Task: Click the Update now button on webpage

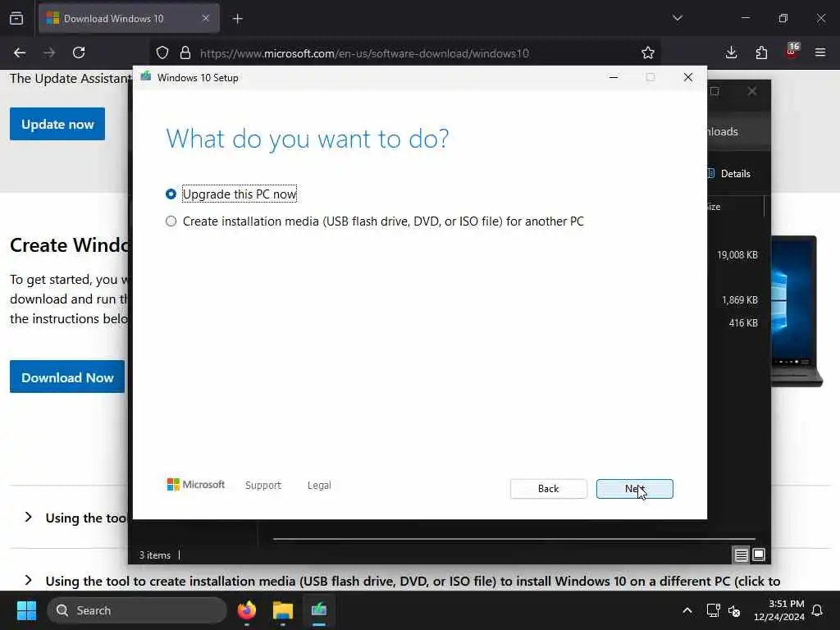Action: click(x=57, y=125)
